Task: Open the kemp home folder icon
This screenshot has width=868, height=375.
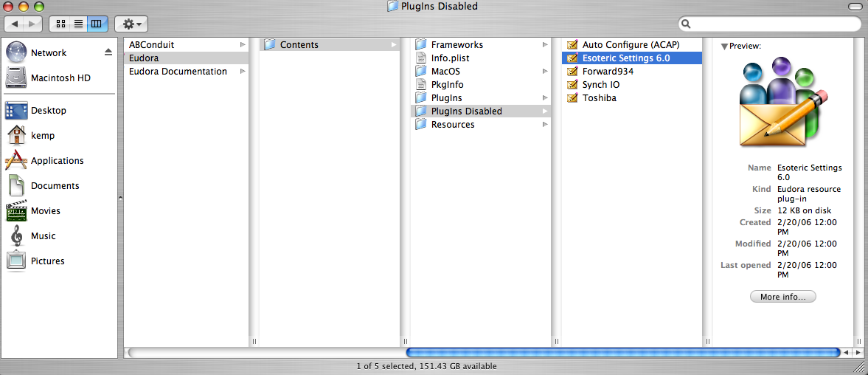Action: (x=16, y=135)
